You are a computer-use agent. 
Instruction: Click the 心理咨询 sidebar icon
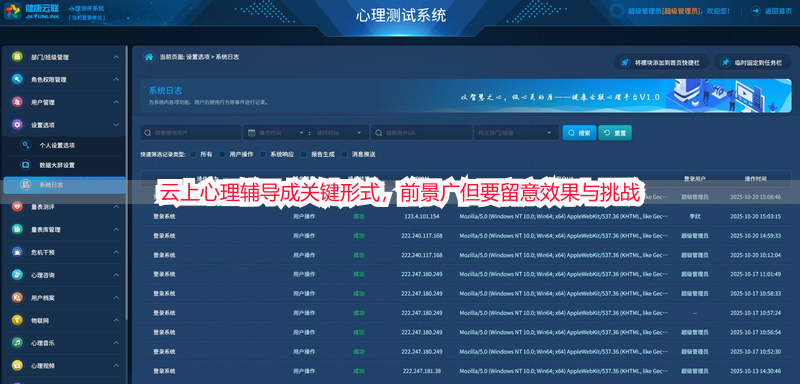point(17,275)
